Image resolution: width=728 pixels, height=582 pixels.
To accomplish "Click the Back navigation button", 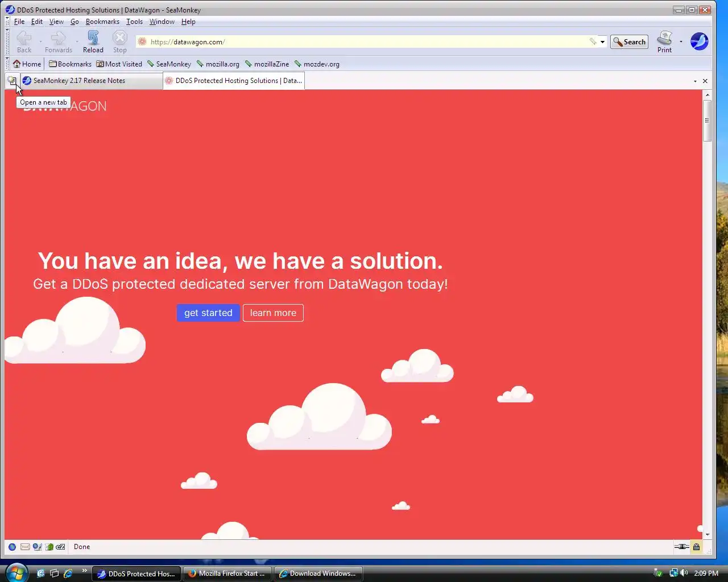I will click(24, 42).
